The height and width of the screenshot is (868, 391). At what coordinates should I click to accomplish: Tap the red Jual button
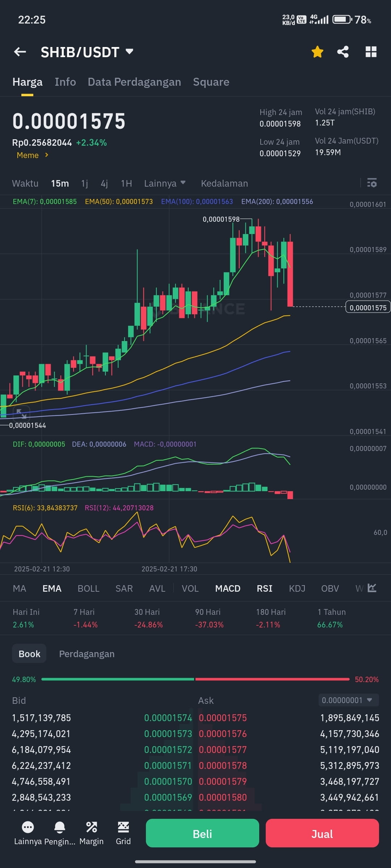pos(322,833)
